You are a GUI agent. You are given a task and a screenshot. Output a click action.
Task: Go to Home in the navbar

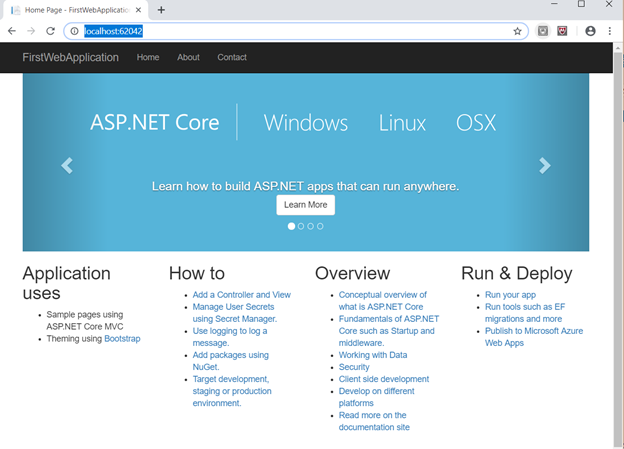tap(148, 57)
